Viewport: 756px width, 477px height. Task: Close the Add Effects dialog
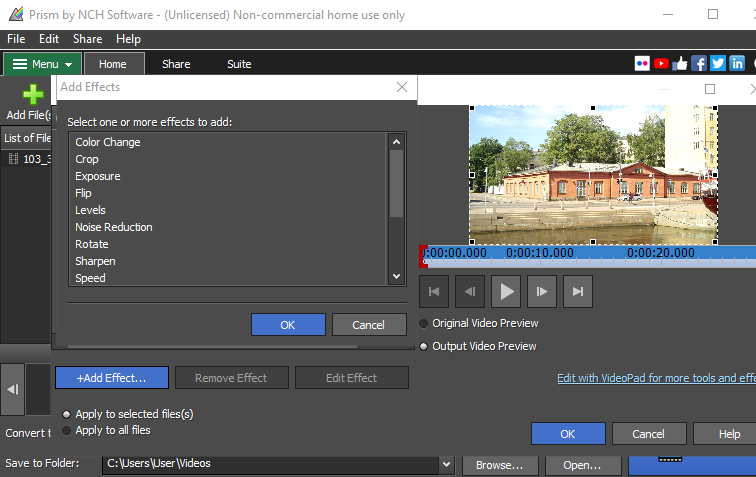pos(402,87)
